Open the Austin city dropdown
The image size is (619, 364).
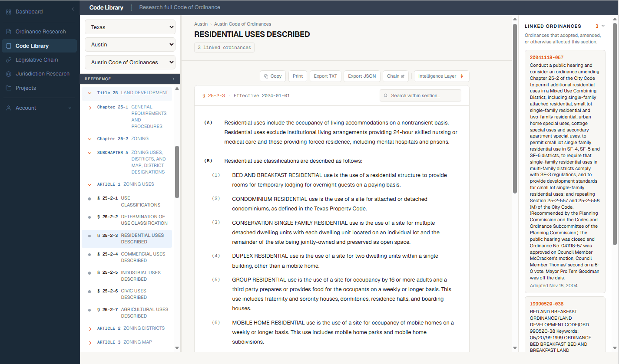point(130,44)
